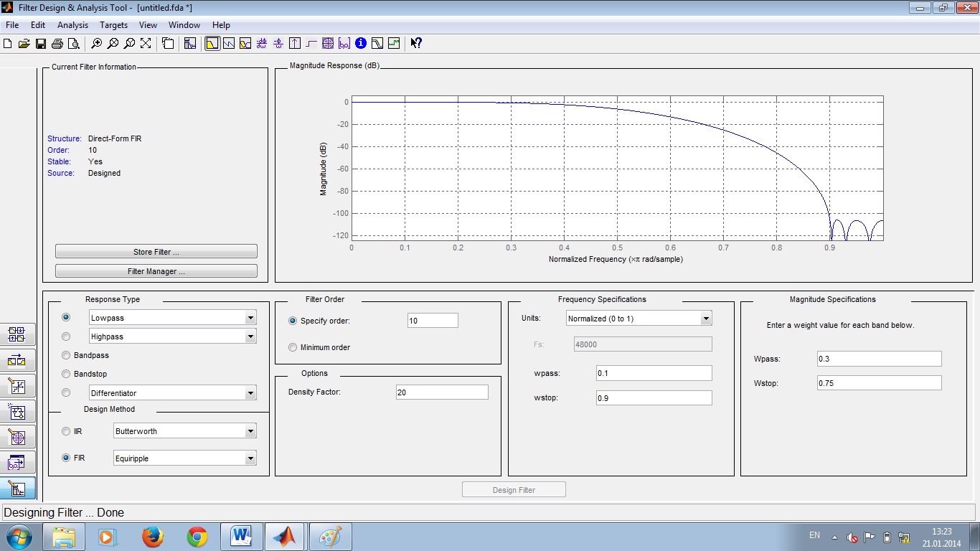Expand the Lowpass response type dropdown
The height and width of the screenshot is (551, 980).
click(250, 318)
